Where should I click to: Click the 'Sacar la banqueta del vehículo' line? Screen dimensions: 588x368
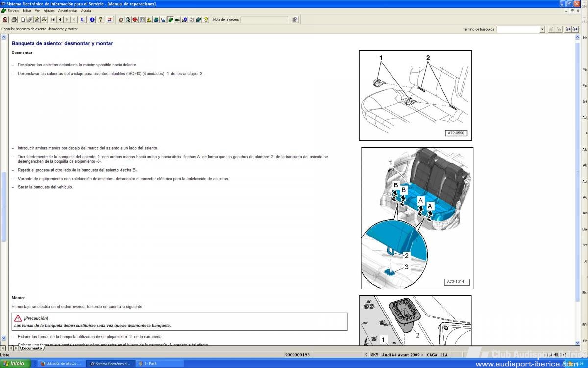pos(45,187)
